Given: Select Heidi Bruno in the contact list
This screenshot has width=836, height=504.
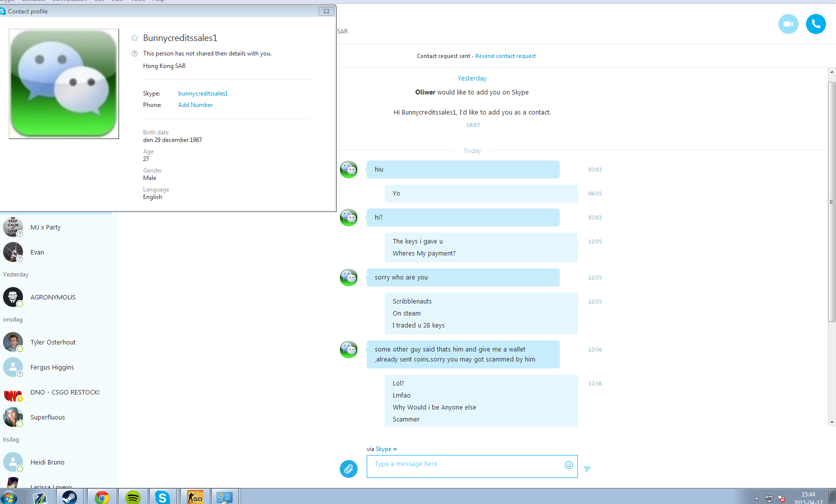Looking at the screenshot, I should [58, 462].
